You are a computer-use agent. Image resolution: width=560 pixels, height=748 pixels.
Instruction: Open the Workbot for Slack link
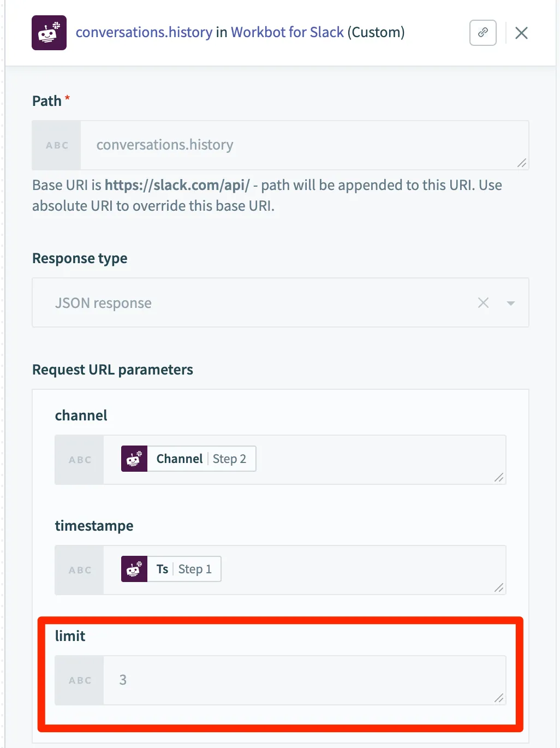coord(287,32)
